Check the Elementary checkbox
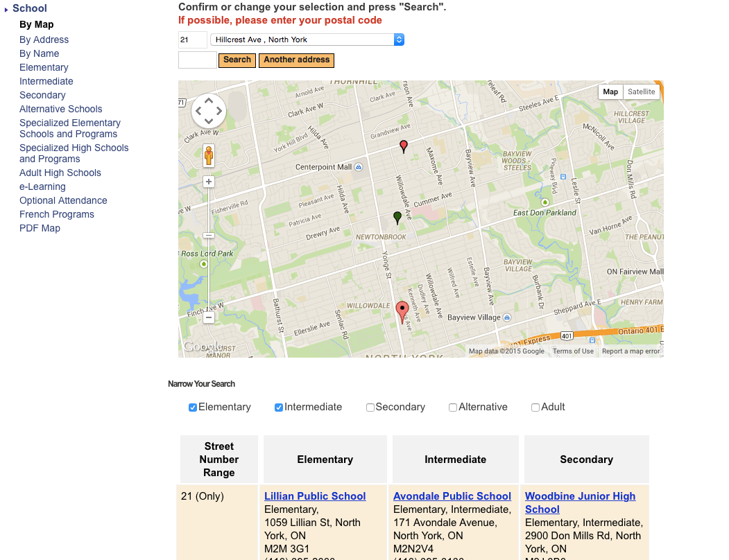The image size is (729, 560). (x=192, y=408)
